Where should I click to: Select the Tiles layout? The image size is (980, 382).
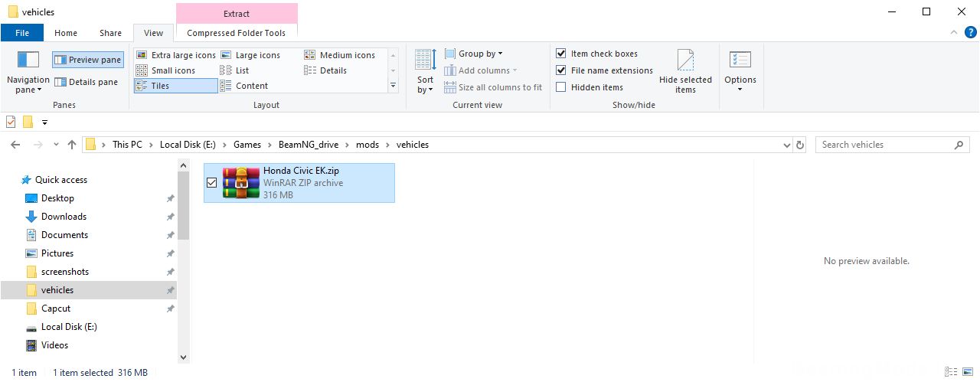tap(175, 86)
